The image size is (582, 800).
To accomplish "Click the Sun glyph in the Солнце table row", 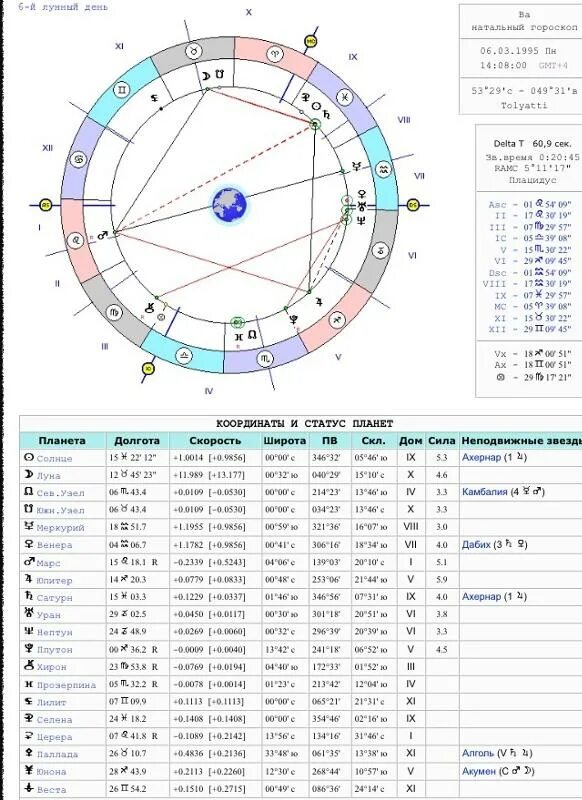I will tap(29, 458).
